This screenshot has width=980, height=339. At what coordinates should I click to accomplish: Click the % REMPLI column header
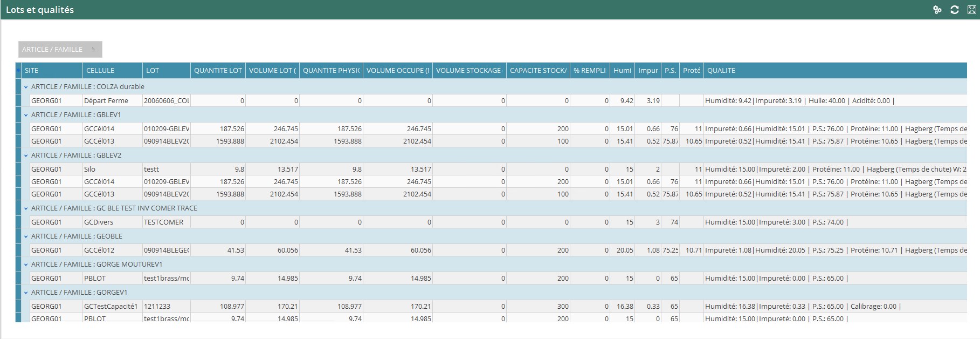point(590,71)
